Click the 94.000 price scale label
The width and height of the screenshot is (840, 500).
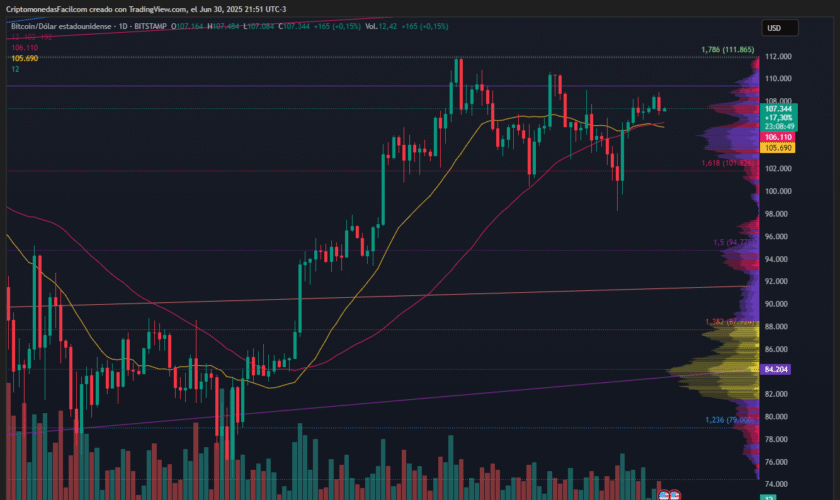778,259
